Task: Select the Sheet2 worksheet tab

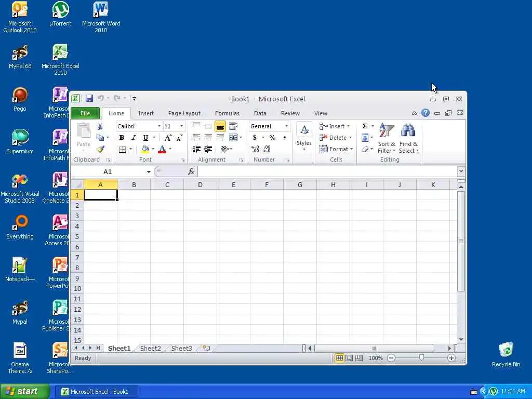Action: (150, 348)
